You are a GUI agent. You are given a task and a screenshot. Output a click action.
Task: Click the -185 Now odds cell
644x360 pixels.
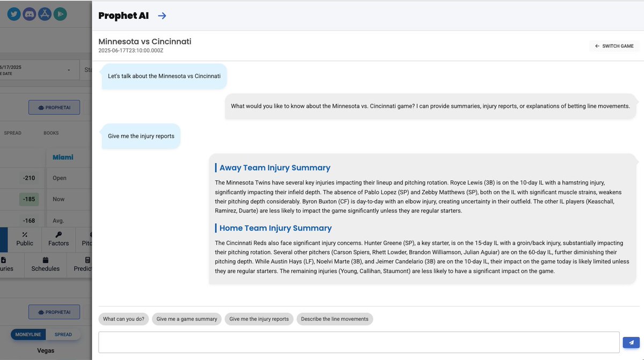tap(29, 199)
